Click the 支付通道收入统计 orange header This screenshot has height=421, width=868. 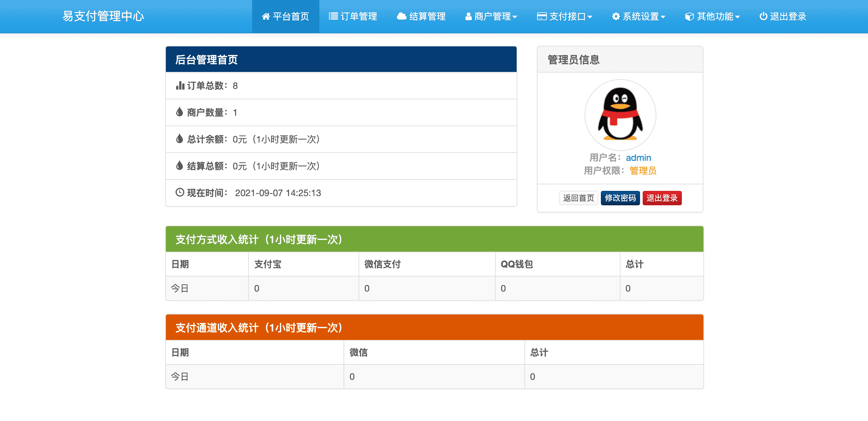(434, 327)
